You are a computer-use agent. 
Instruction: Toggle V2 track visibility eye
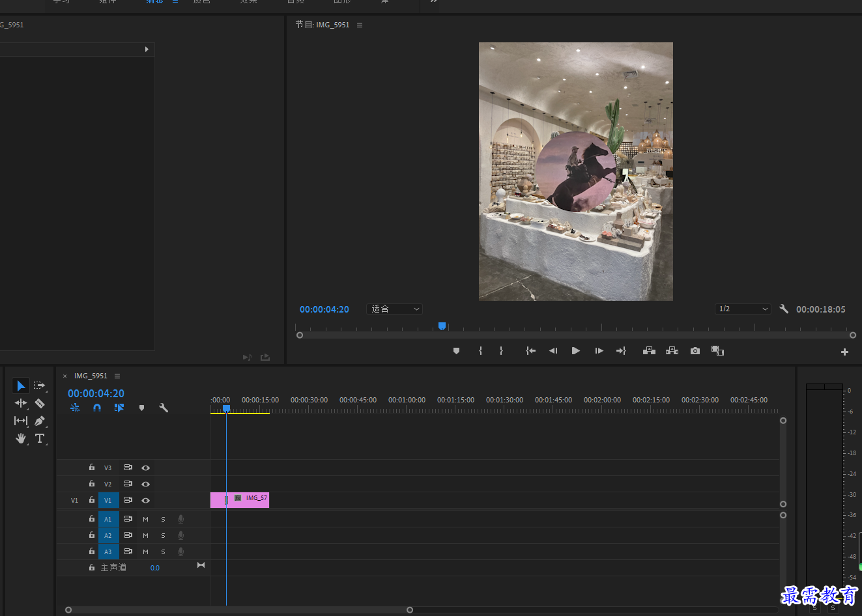click(146, 484)
